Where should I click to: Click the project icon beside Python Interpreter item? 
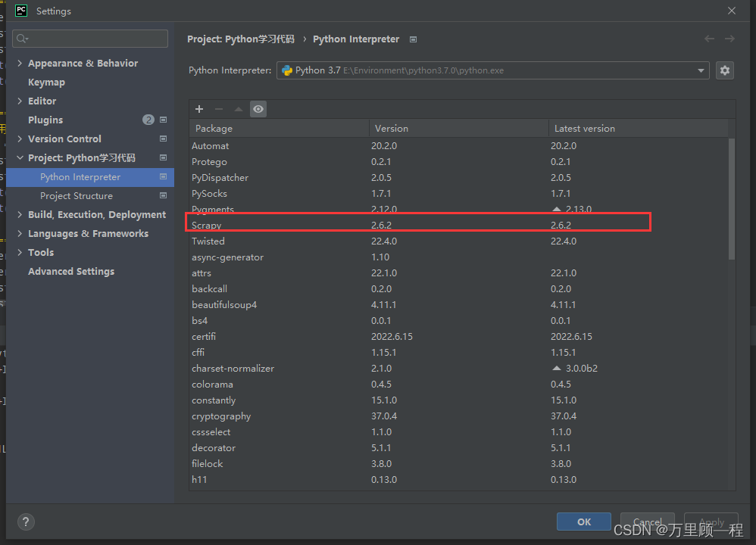pyautogui.click(x=164, y=177)
